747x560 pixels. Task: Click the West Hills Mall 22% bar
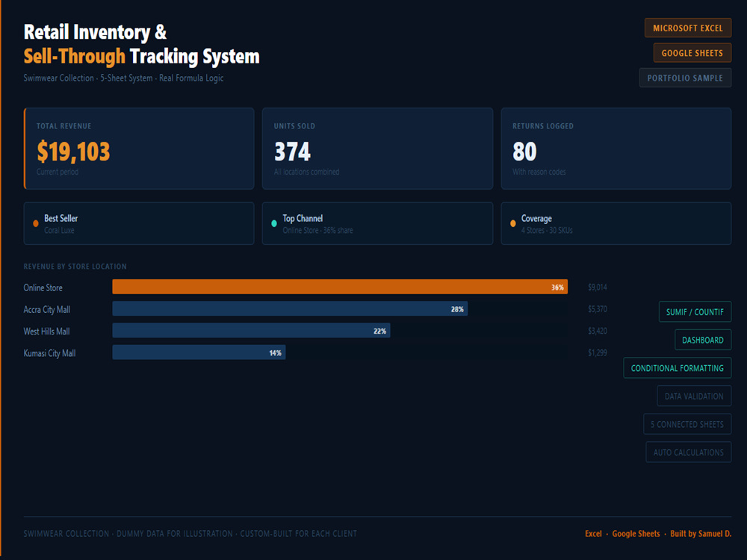pyautogui.click(x=251, y=331)
